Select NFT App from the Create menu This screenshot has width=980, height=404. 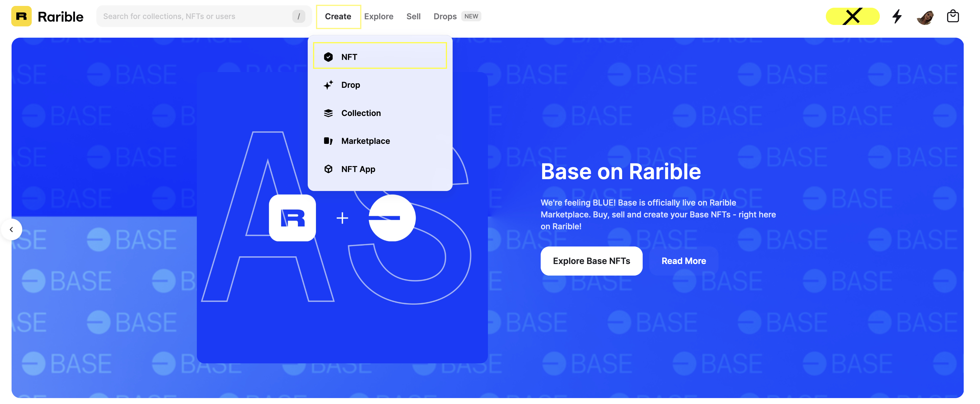click(x=380, y=169)
